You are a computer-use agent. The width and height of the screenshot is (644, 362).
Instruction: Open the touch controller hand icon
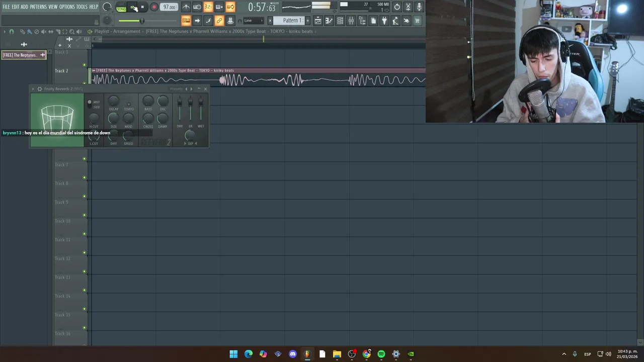coord(407,21)
